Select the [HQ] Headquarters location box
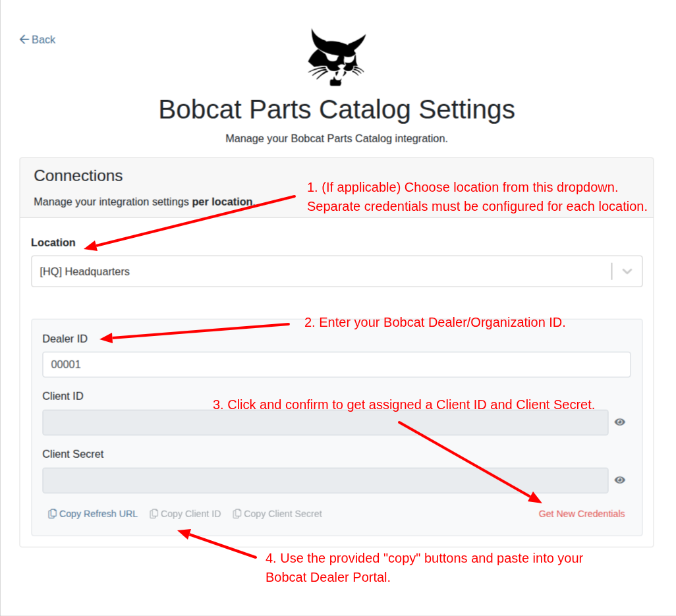This screenshot has height=616, width=676. click(337, 271)
